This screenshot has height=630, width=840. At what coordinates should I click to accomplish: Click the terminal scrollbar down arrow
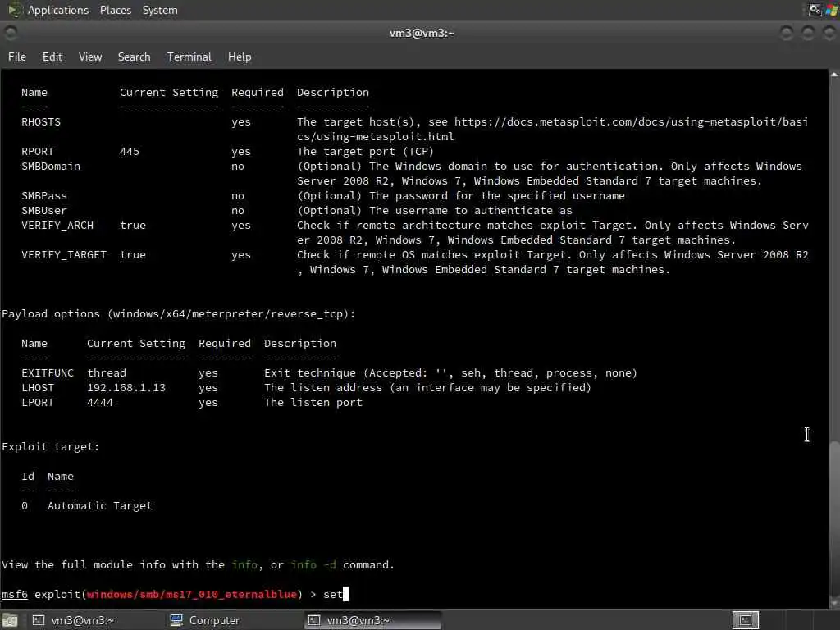pos(834,603)
